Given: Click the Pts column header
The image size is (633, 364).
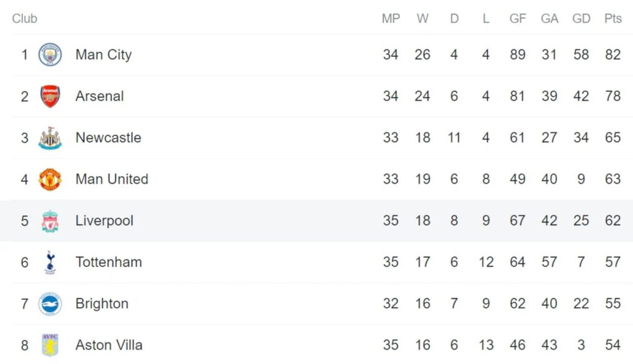Looking at the screenshot, I should 613,19.
